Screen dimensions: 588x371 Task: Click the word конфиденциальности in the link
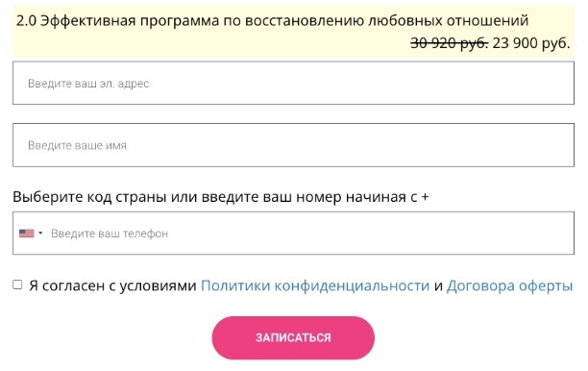tap(352, 285)
